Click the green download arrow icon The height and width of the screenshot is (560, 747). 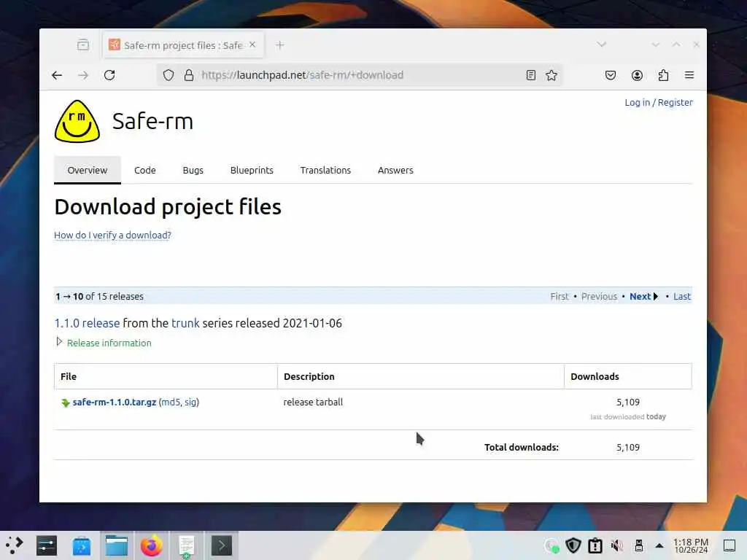pyautogui.click(x=66, y=402)
